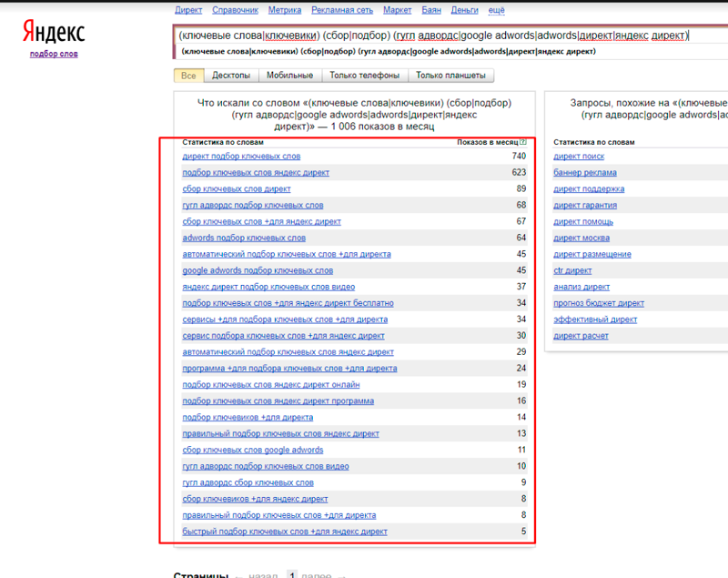
Task: Switch to the Только телефоны tab
Action: coord(365,76)
